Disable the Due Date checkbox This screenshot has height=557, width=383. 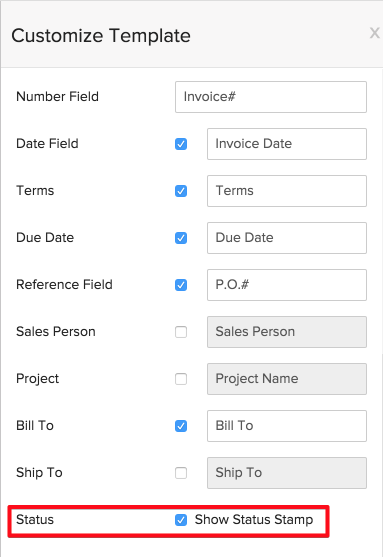(x=181, y=238)
